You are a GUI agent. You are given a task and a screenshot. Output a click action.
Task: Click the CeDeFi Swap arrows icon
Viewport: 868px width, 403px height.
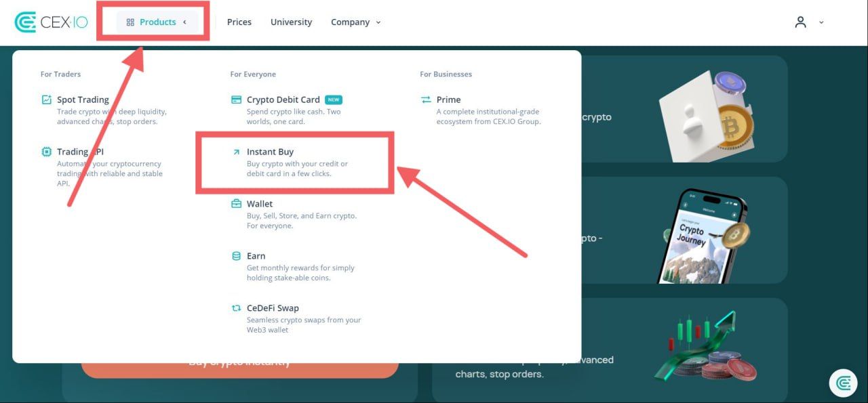click(236, 308)
